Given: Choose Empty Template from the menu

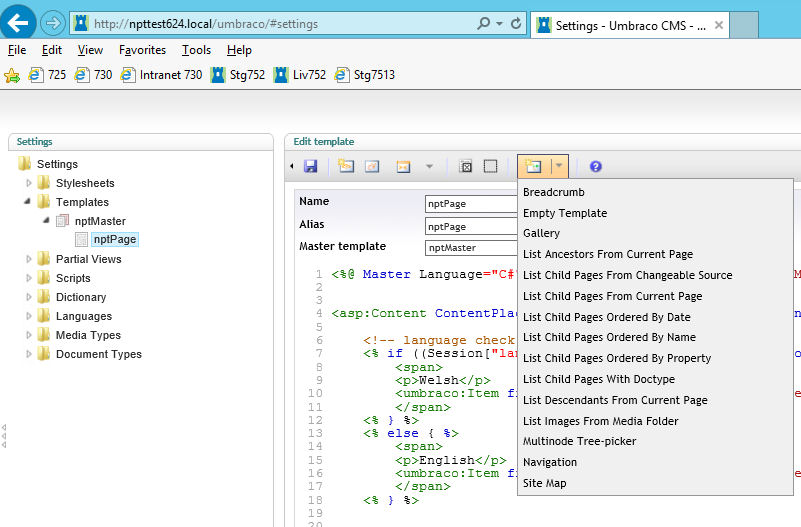Looking at the screenshot, I should coord(565,213).
